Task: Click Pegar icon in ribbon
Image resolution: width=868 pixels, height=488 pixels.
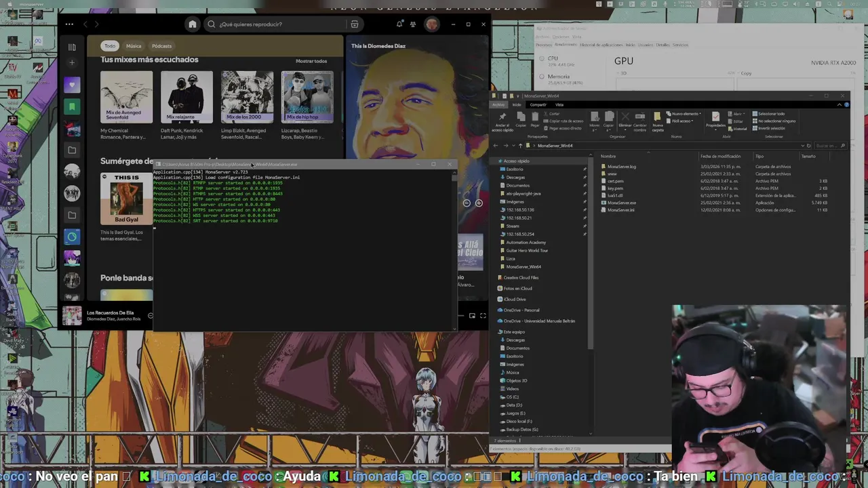Action: [x=535, y=120]
